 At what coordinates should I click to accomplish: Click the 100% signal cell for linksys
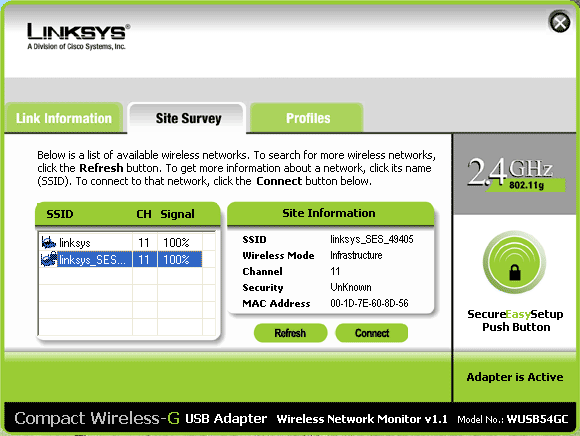pyautogui.click(x=176, y=243)
